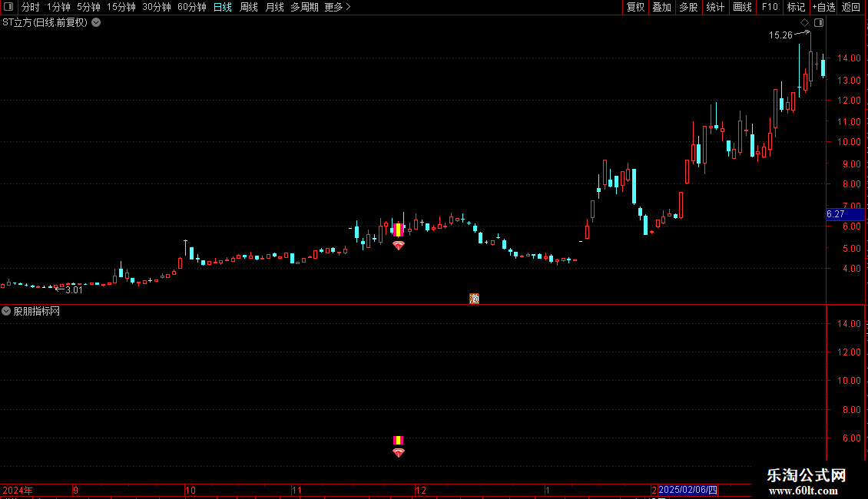Select the 30分钟 period tab
The height and width of the screenshot is (499, 868).
point(157,7)
